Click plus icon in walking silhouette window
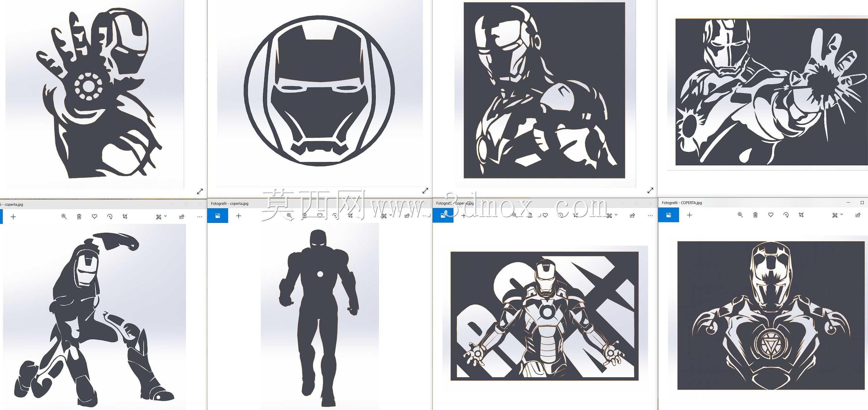The width and height of the screenshot is (868, 410). (238, 216)
